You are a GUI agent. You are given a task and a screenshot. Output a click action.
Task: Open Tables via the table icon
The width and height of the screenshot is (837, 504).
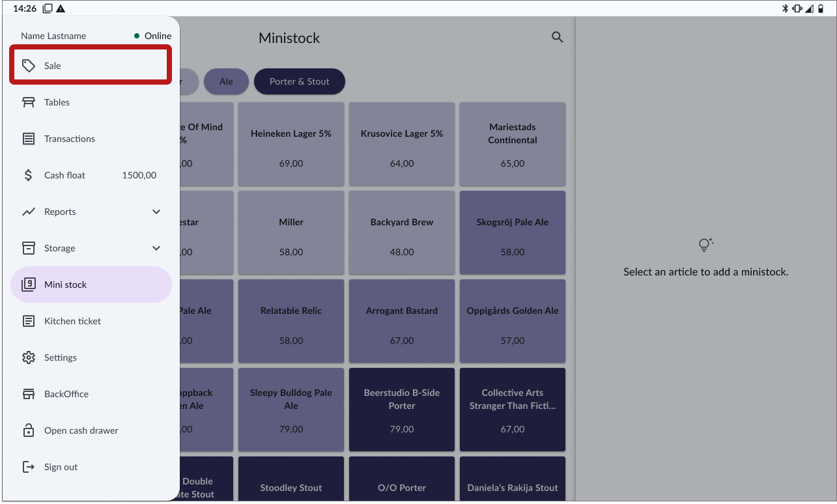29,102
